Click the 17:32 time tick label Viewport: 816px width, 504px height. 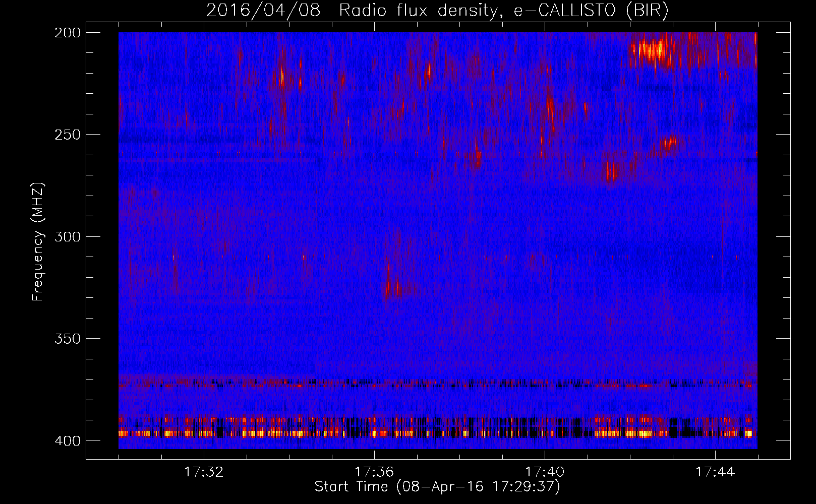point(204,472)
